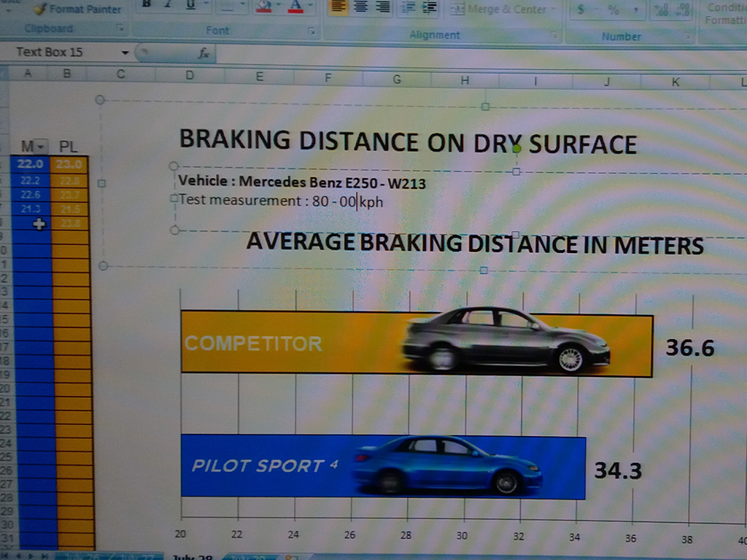The height and width of the screenshot is (560, 747).
Task: Align text left
Action: (338, 7)
